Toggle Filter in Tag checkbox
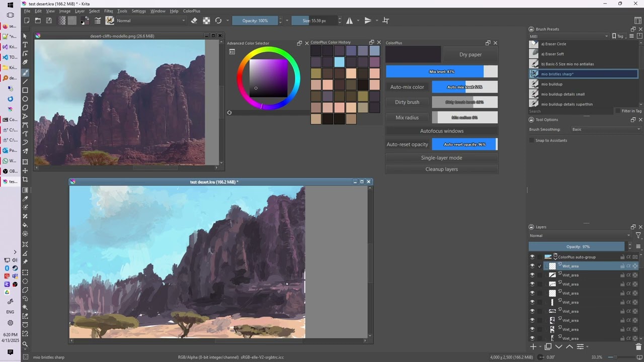The width and height of the screenshot is (644, 362). pyautogui.click(x=618, y=111)
